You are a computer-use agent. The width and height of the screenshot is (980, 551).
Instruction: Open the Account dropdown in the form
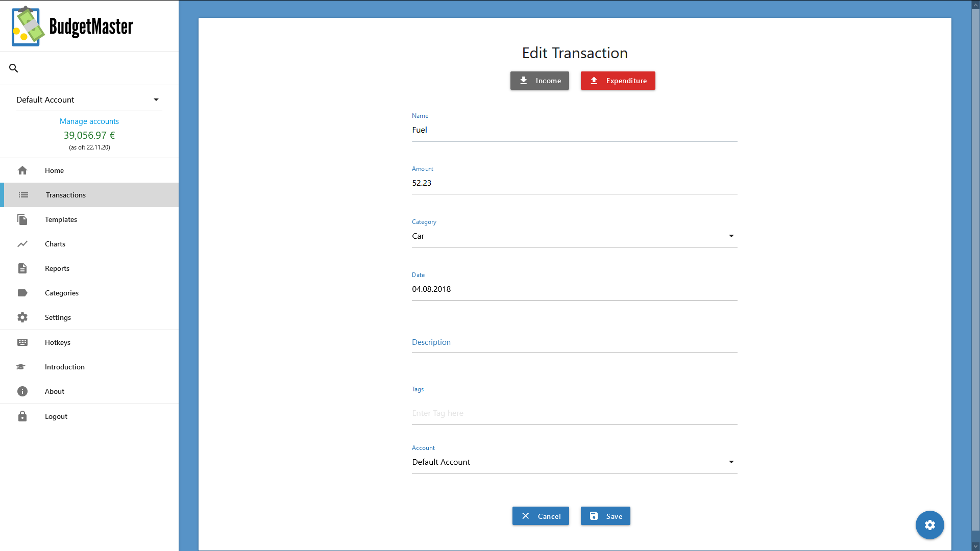coord(575,462)
